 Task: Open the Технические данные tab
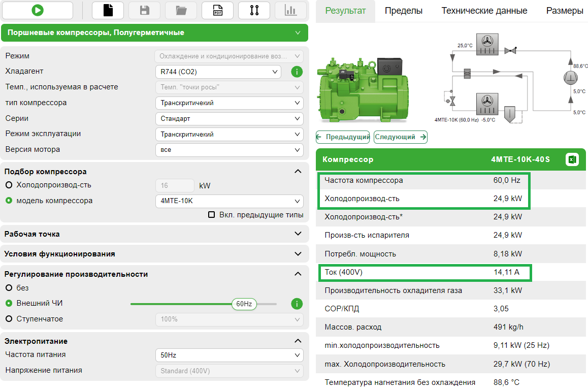point(484,11)
